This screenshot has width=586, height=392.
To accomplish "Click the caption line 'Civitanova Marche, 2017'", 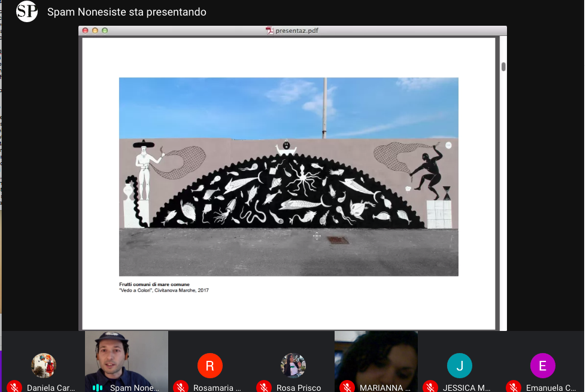I will point(181,290).
